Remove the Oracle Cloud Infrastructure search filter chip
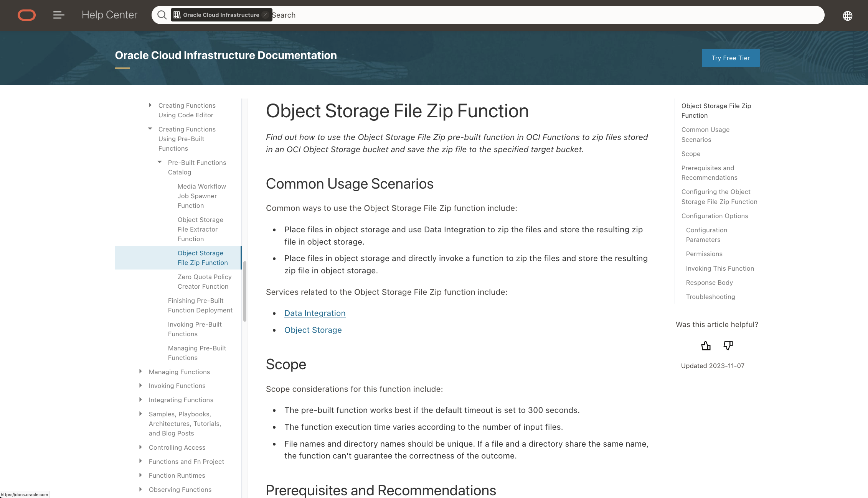The height and width of the screenshot is (498, 868). coord(265,15)
